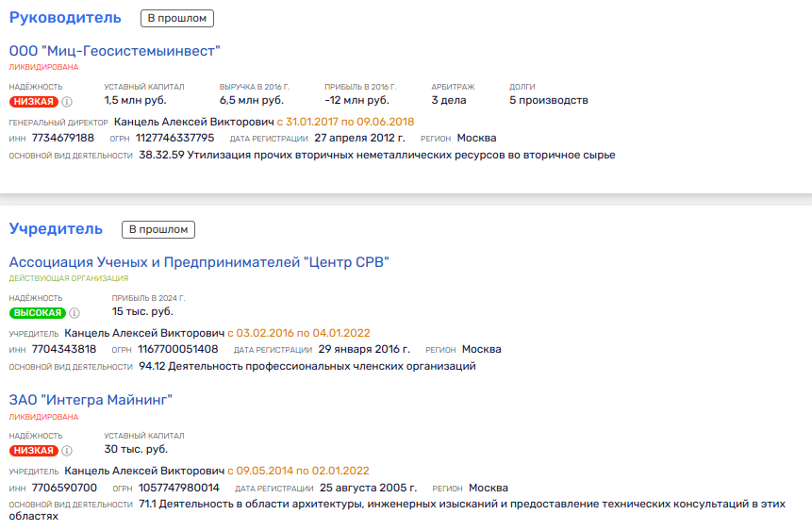The image size is (812, 531).
Task: Select "6,5 млн руб." revenue value
Action: (252, 101)
